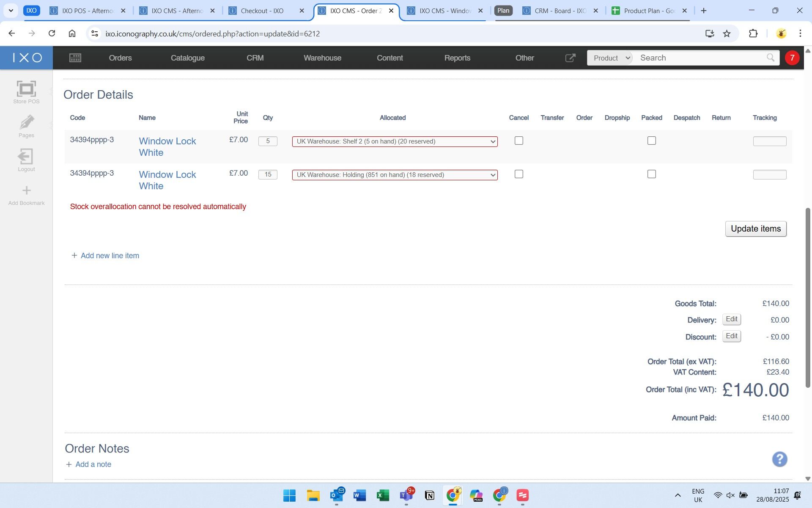The height and width of the screenshot is (508, 812).
Task: Click the search magnifier icon
Action: point(770,58)
